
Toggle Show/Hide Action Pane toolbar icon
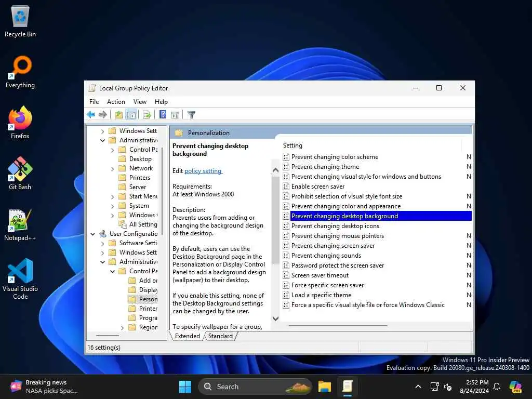coord(175,115)
